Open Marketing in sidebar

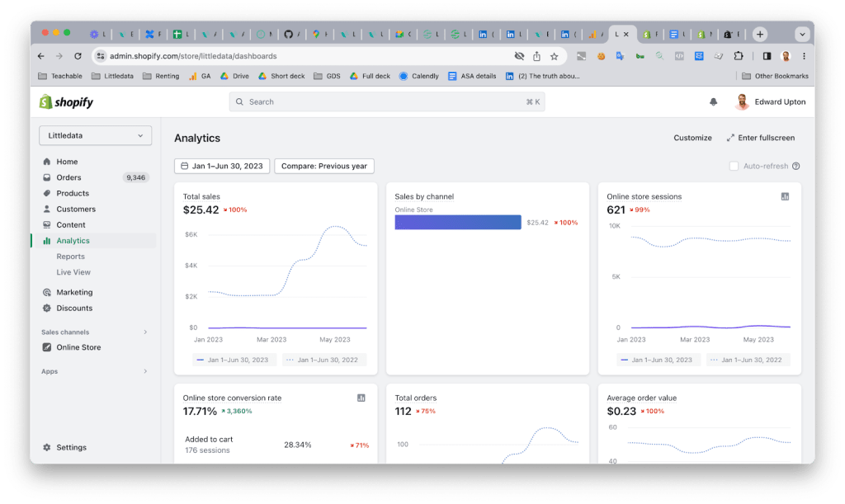coord(74,292)
